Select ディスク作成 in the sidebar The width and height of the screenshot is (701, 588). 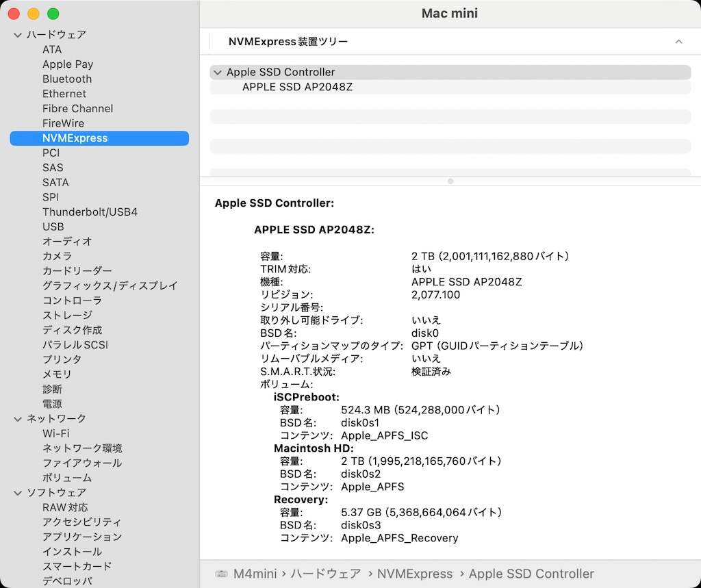pyautogui.click(x=73, y=330)
